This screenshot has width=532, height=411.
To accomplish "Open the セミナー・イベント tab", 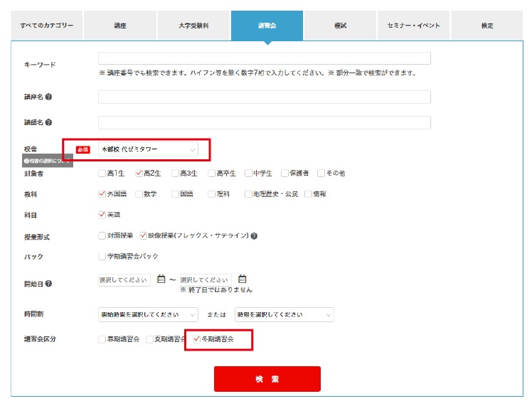I will click(414, 26).
